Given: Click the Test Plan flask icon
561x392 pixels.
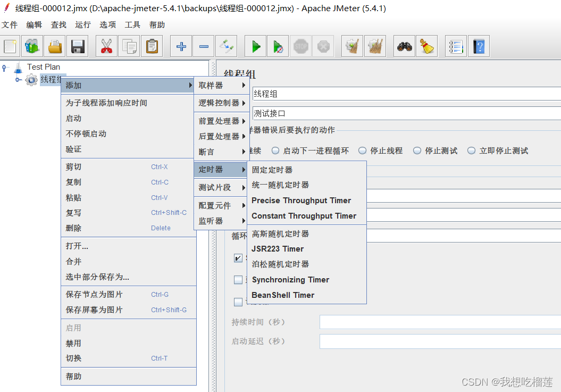Looking at the screenshot, I should coord(18,67).
